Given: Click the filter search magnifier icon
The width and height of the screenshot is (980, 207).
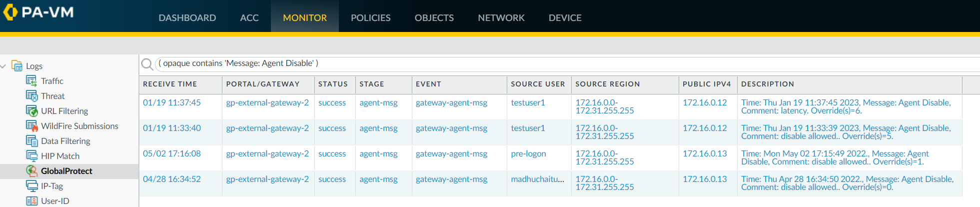Looking at the screenshot, I should 147,64.
